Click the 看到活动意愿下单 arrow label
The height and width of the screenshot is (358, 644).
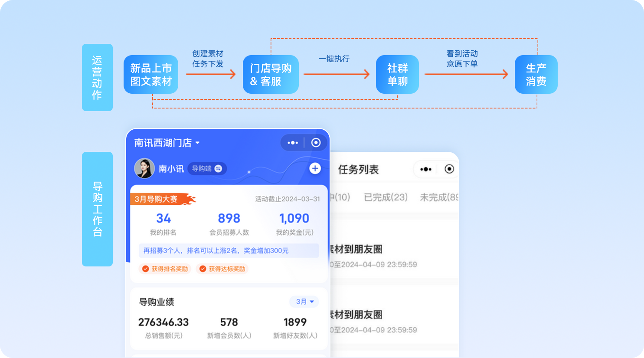coord(462,59)
